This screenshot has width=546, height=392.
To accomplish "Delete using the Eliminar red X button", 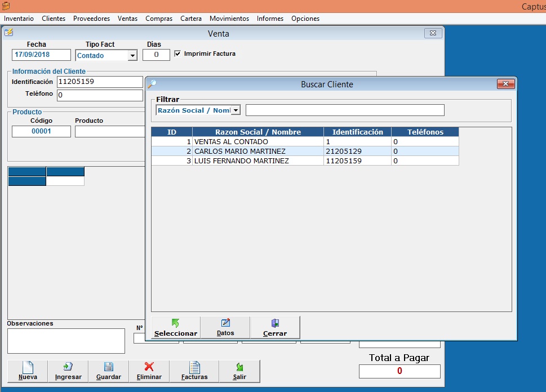I will tap(149, 371).
